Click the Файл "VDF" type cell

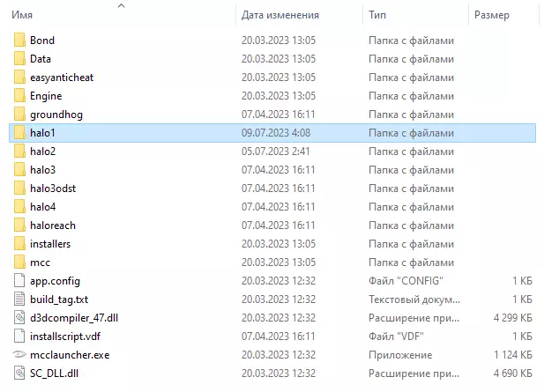[x=396, y=337]
